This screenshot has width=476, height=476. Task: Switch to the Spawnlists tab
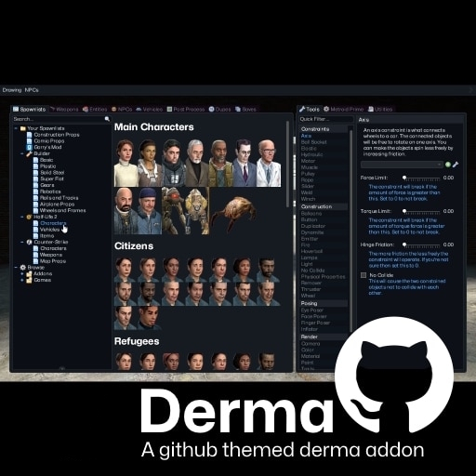[x=30, y=109]
